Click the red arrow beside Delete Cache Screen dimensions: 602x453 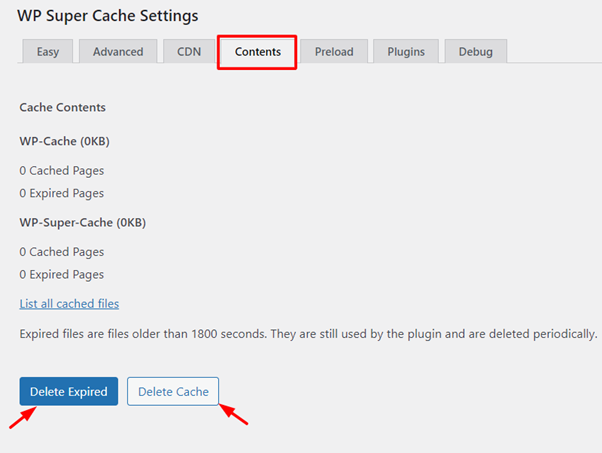tap(234, 413)
